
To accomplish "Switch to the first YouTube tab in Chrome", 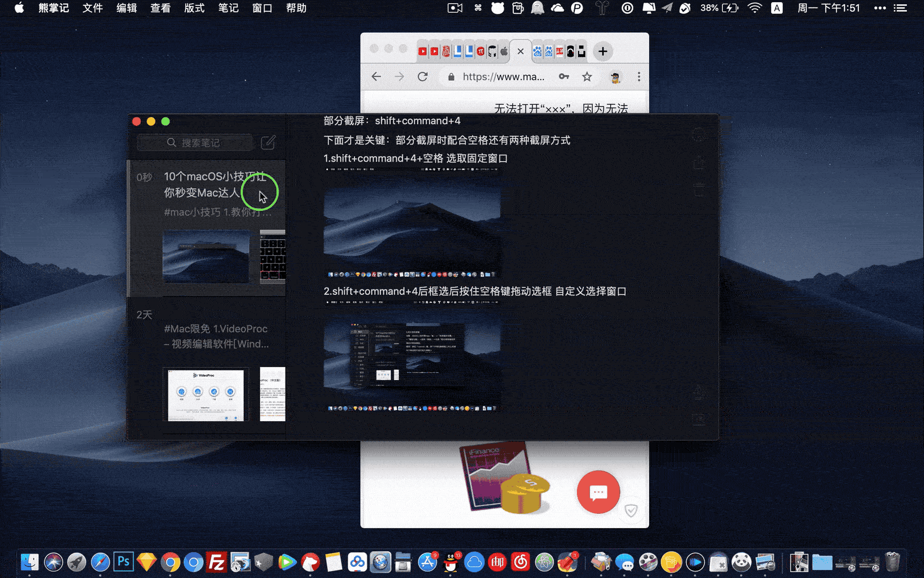I will click(422, 51).
